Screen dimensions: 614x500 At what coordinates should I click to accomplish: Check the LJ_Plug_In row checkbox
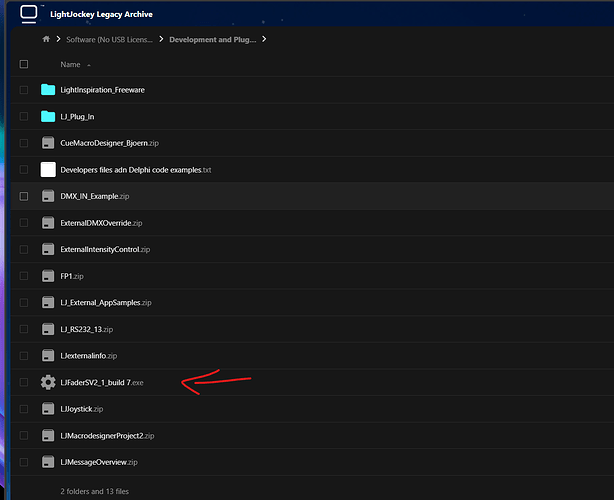pyautogui.click(x=24, y=116)
